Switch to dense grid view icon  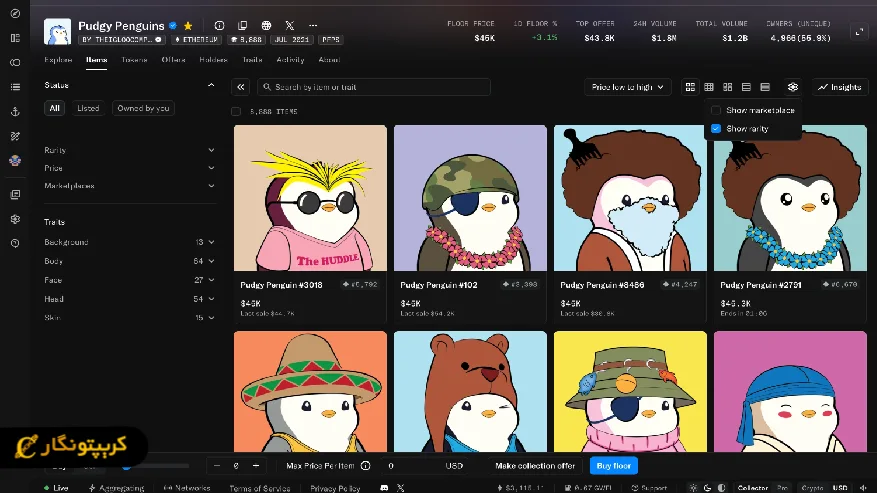point(709,87)
